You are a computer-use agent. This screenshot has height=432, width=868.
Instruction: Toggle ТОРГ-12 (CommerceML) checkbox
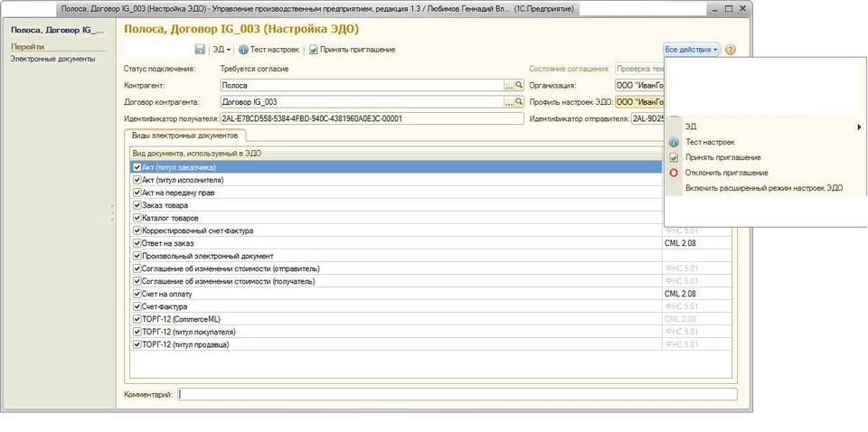137,320
